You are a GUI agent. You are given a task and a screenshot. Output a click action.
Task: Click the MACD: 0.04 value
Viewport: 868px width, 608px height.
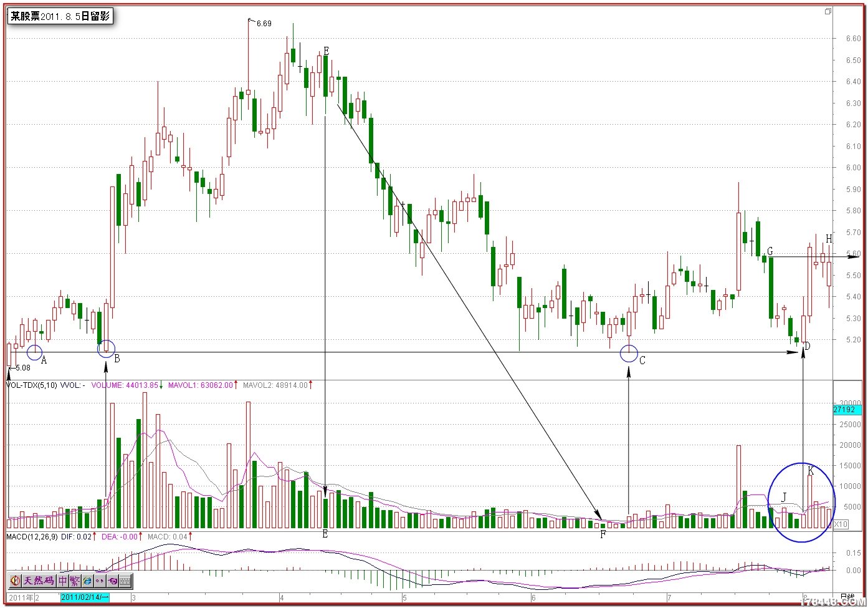pos(167,536)
